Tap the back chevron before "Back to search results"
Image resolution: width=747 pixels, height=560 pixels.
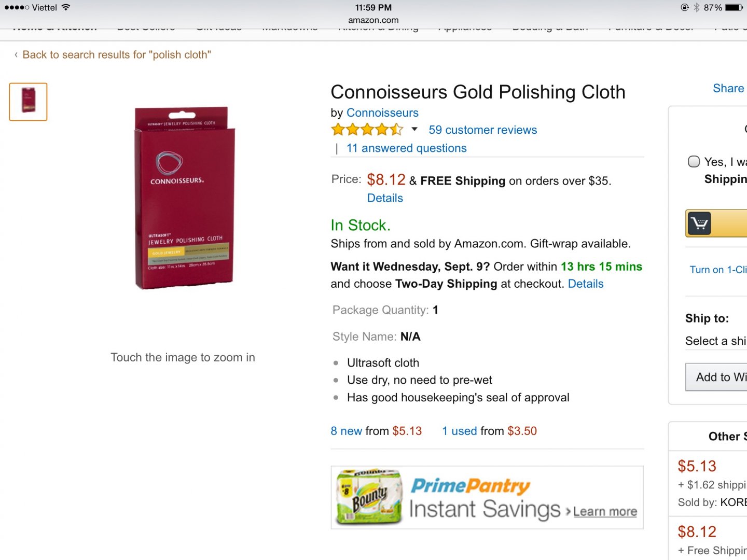coord(16,55)
